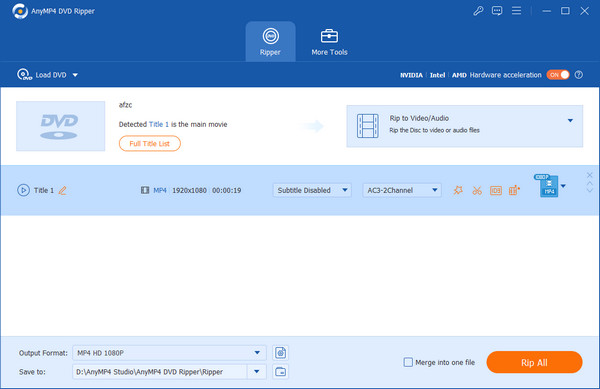Open the Full Title List

(150, 143)
